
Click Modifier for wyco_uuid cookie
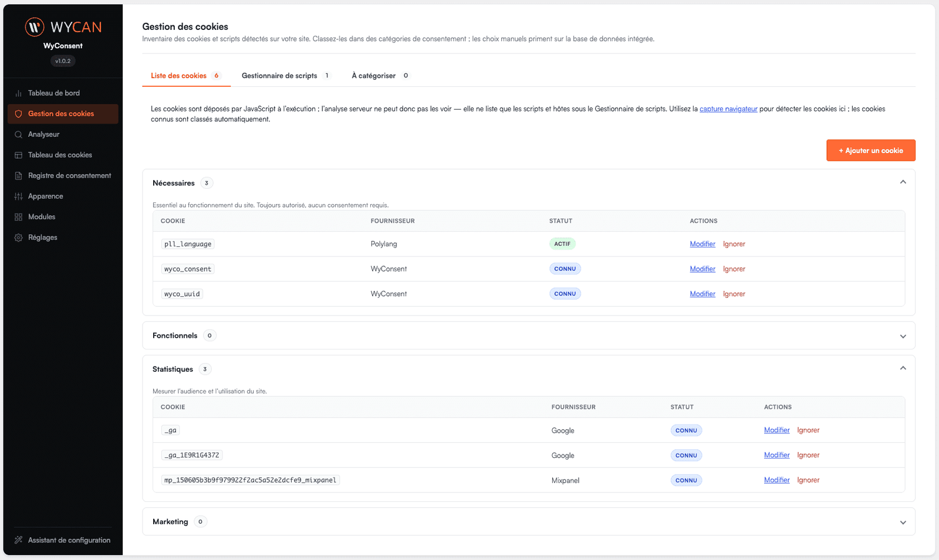(702, 294)
